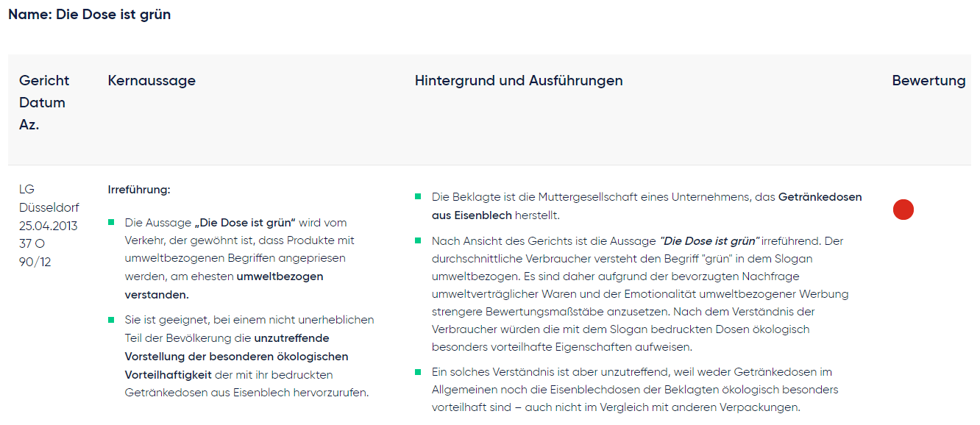
Task: Click the green bullet before "Die Beklagte ist"
Action: pos(419,197)
